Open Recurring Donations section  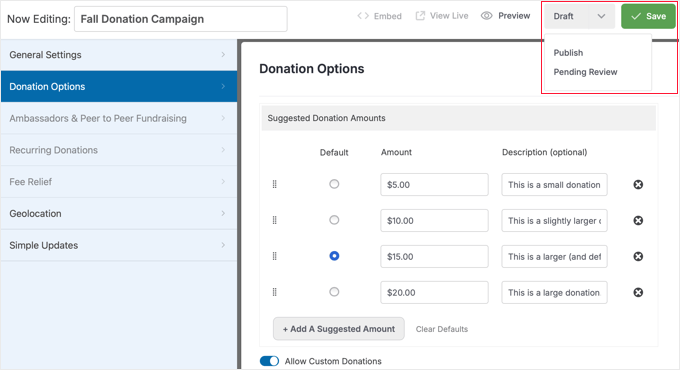click(x=119, y=150)
